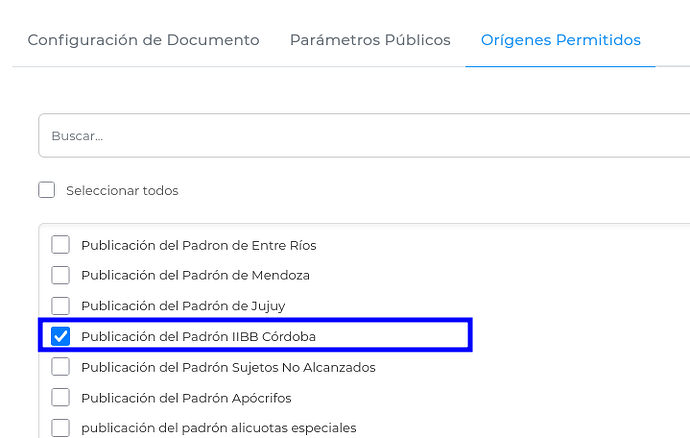Switch to Parámetros Públicos tab

tap(370, 40)
